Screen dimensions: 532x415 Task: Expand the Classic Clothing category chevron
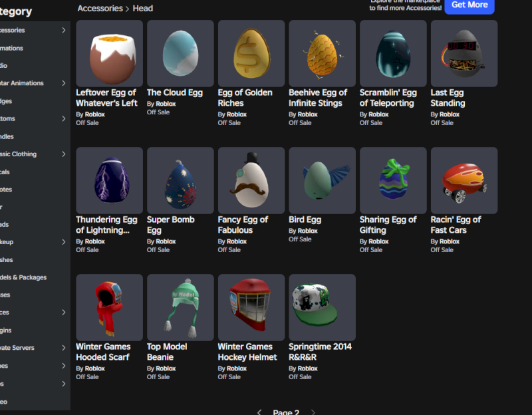pyautogui.click(x=63, y=154)
